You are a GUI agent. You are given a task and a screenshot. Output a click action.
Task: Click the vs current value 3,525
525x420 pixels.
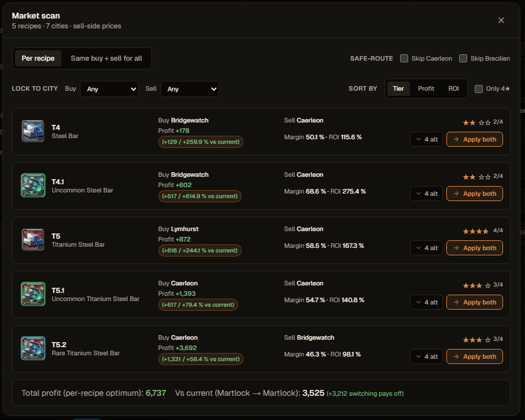[313, 393]
